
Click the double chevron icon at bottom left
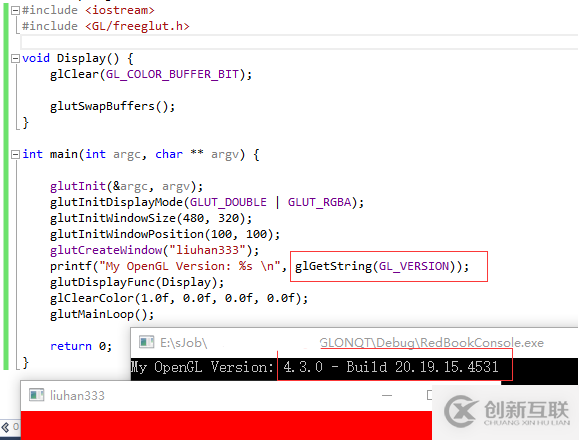point(5,428)
